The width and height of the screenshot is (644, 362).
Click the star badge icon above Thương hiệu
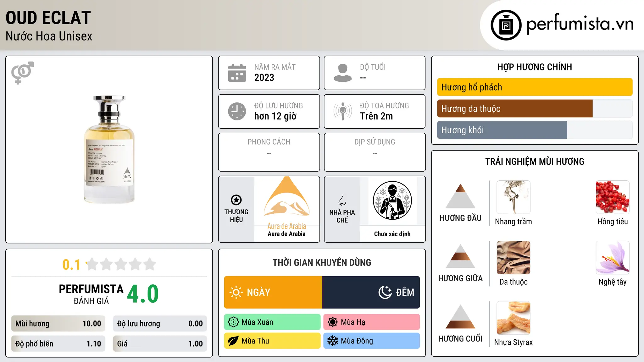point(236,200)
